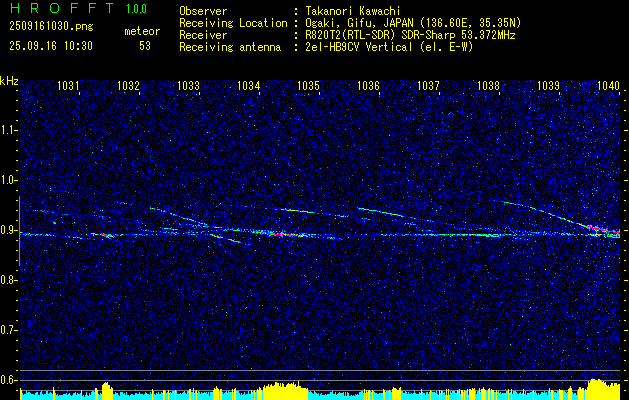The height and width of the screenshot is (400, 629).
Task: Click the 1031 time axis label
Action: 68,85
